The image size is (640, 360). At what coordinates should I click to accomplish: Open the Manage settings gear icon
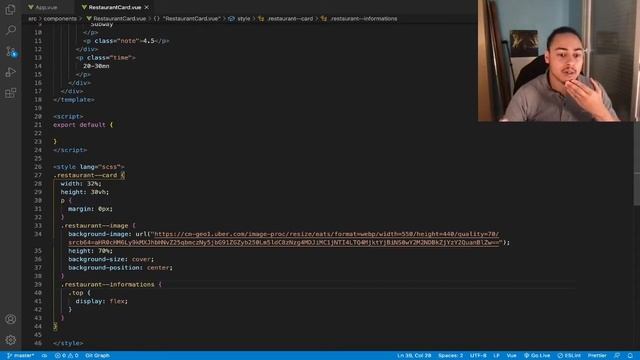11,340
